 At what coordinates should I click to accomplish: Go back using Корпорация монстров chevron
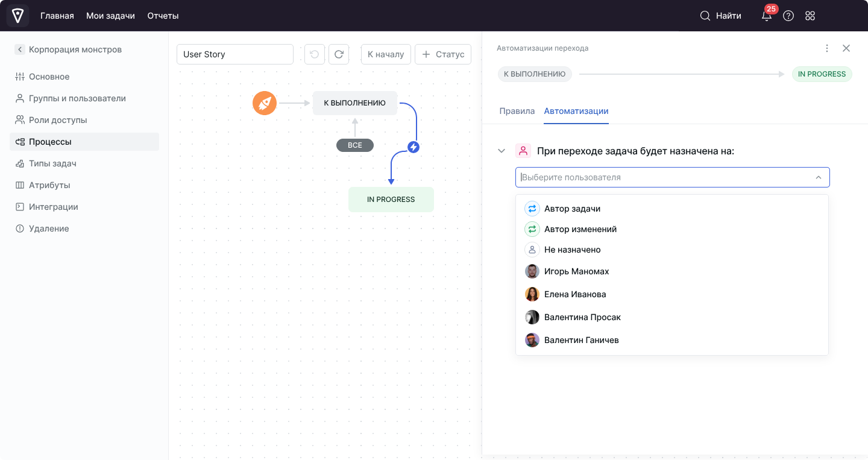pos(20,49)
